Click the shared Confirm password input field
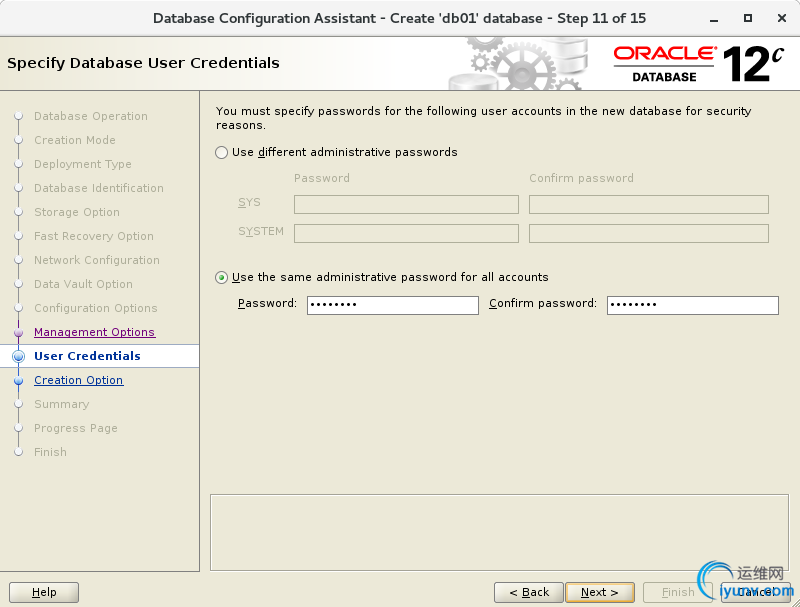Viewport: 800px width, 607px height. (692, 305)
